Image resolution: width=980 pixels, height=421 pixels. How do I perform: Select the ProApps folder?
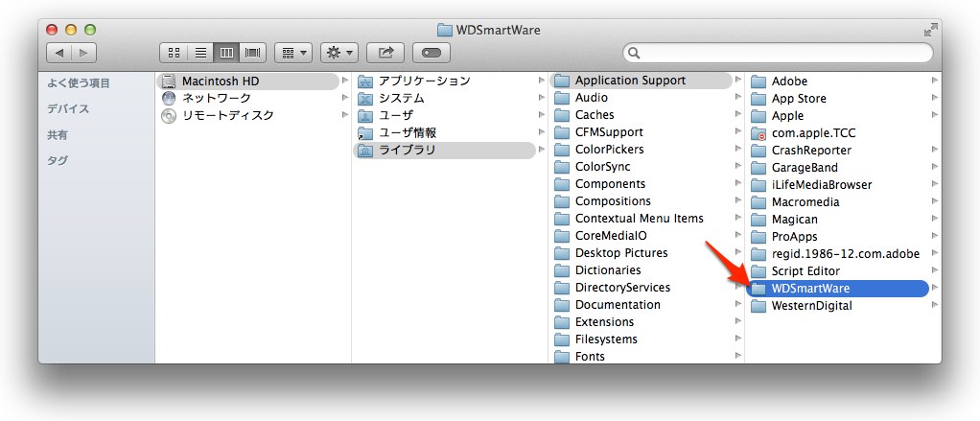(x=837, y=237)
